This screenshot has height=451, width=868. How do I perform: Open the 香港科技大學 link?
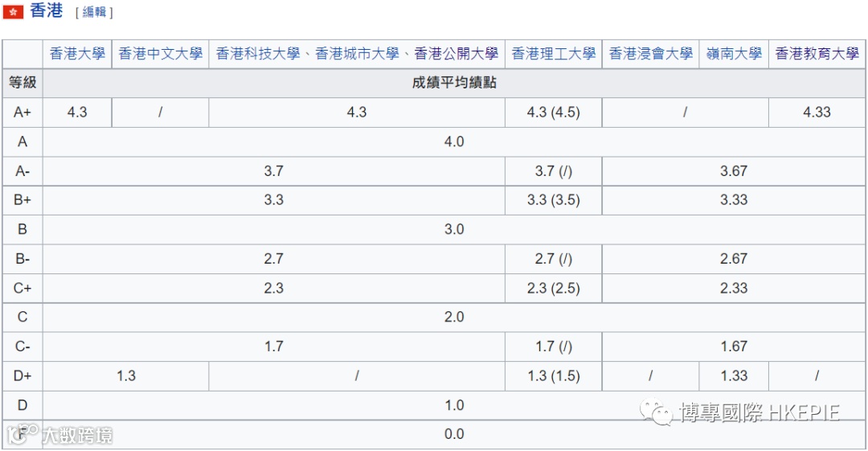(x=258, y=54)
